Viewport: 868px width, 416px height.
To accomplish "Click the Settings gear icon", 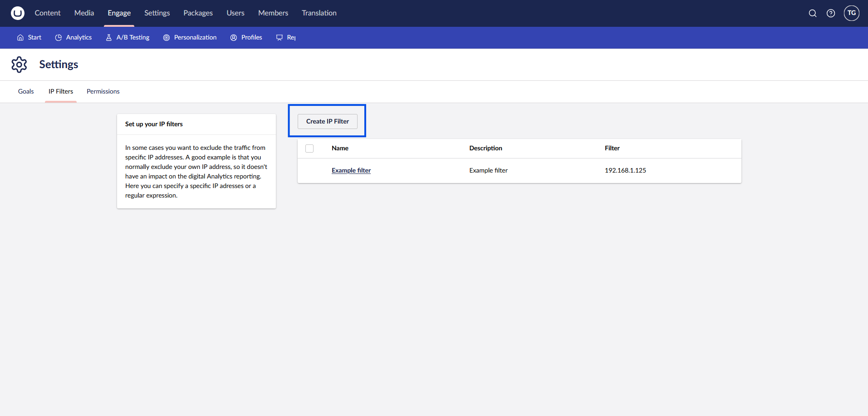I will pos(19,64).
